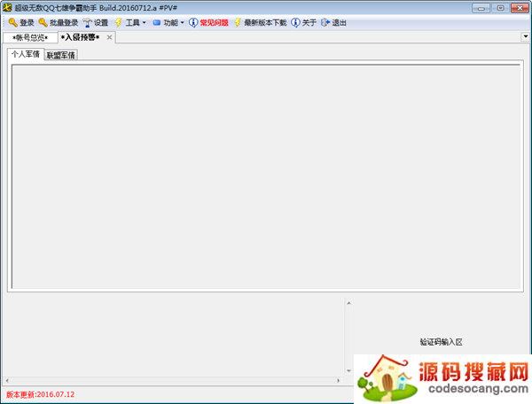
Task: Minimize the application window
Action: click(x=481, y=8)
